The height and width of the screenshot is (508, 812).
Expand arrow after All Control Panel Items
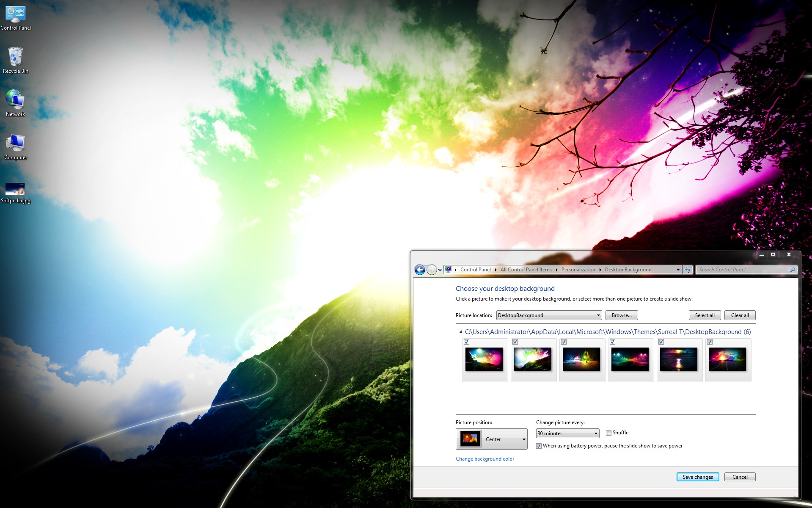tap(556, 270)
